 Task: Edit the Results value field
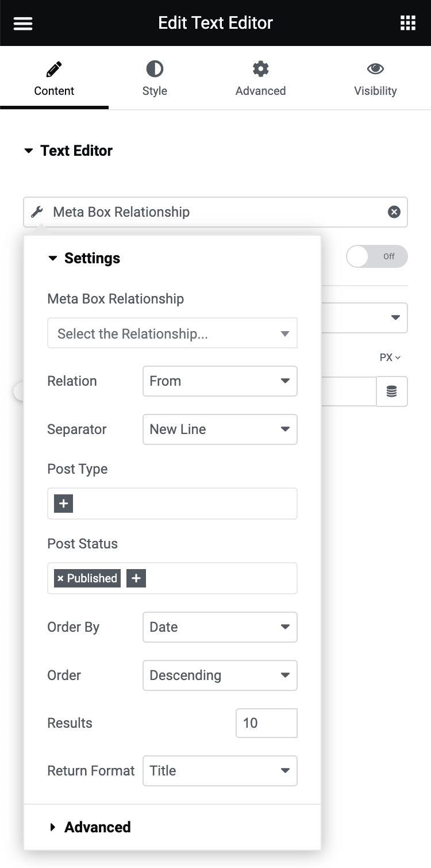tap(266, 723)
